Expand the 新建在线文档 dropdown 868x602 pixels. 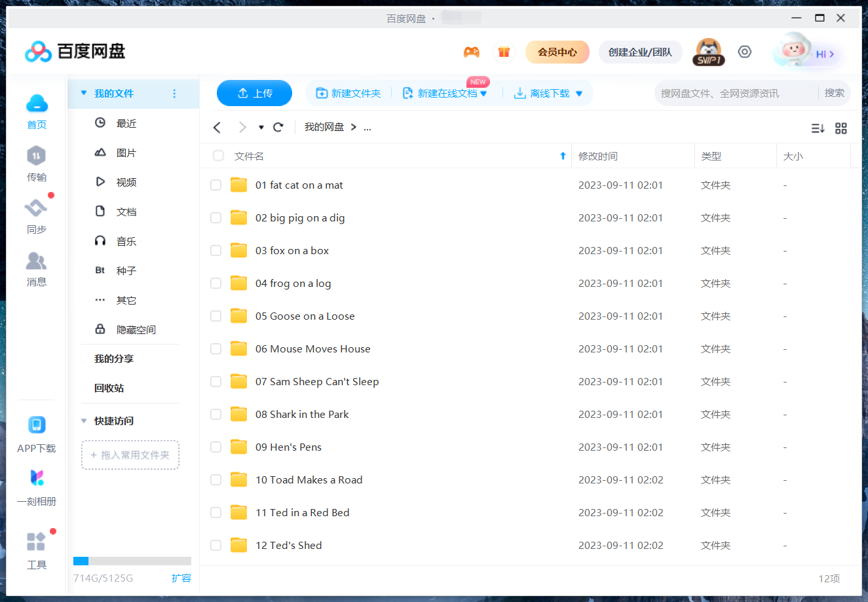[483, 93]
